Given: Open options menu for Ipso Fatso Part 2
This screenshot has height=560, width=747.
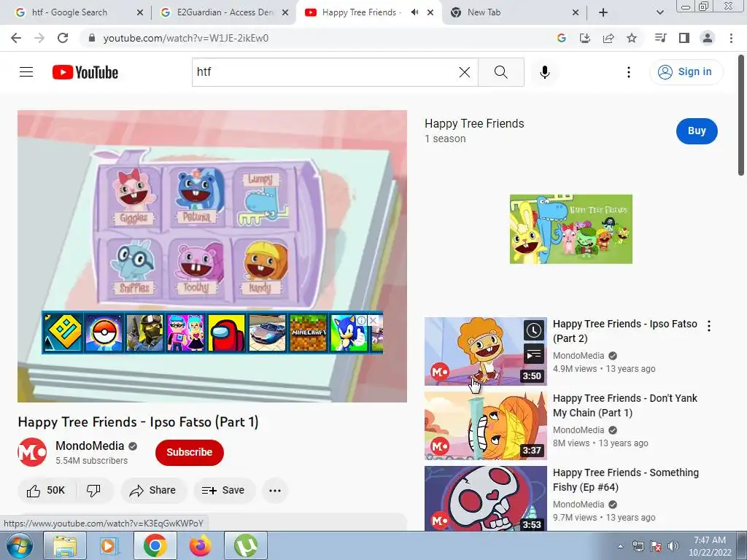Looking at the screenshot, I should pos(709,326).
